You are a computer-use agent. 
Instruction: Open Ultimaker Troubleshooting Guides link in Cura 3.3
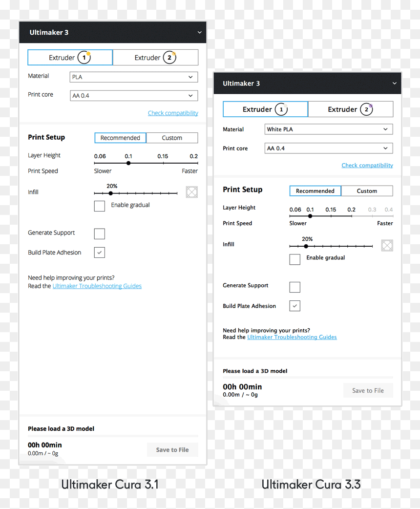(292, 337)
